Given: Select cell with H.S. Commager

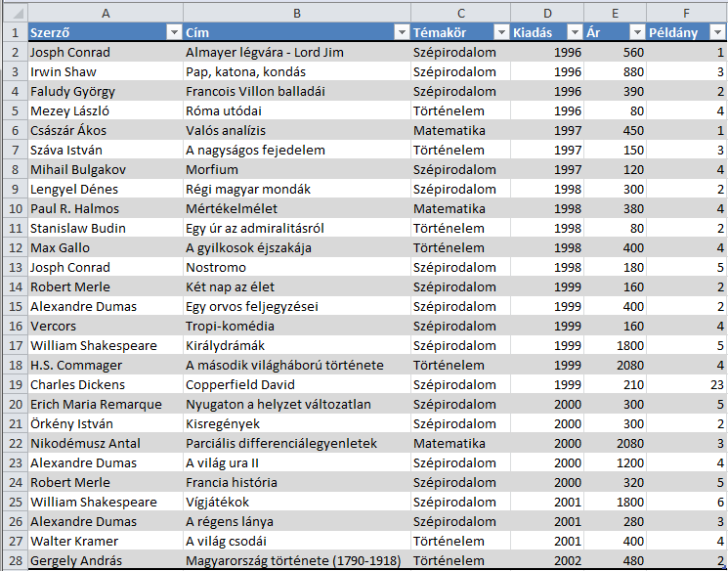Looking at the screenshot, I should tap(106, 365).
